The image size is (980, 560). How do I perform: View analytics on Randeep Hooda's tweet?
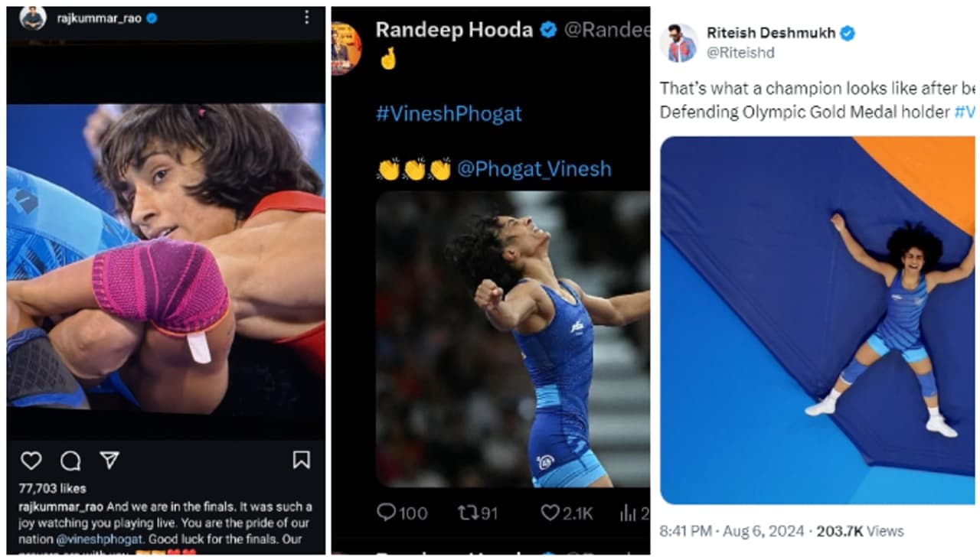point(628,513)
